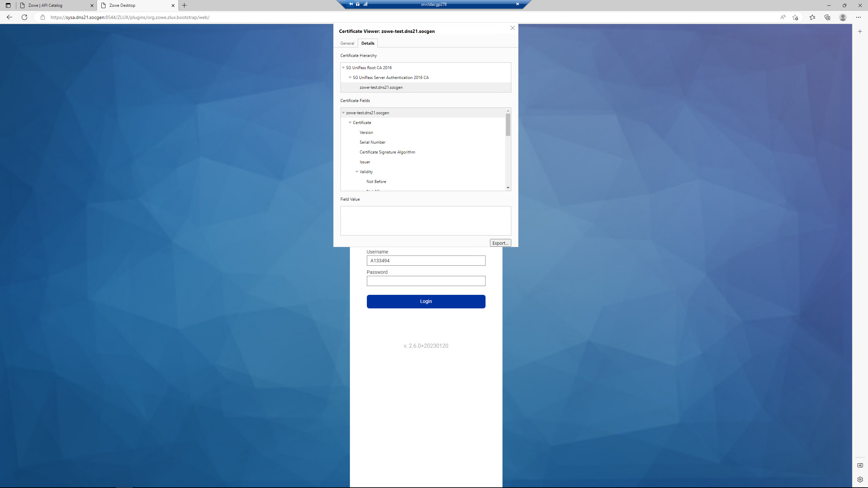Viewport: 868px width, 488px height.
Task: Open the Favorites list icon
Action: [x=812, y=17]
